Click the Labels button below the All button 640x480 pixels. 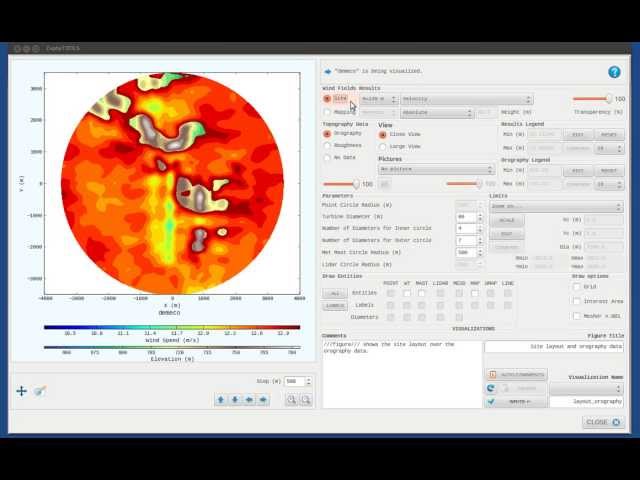(x=335, y=306)
